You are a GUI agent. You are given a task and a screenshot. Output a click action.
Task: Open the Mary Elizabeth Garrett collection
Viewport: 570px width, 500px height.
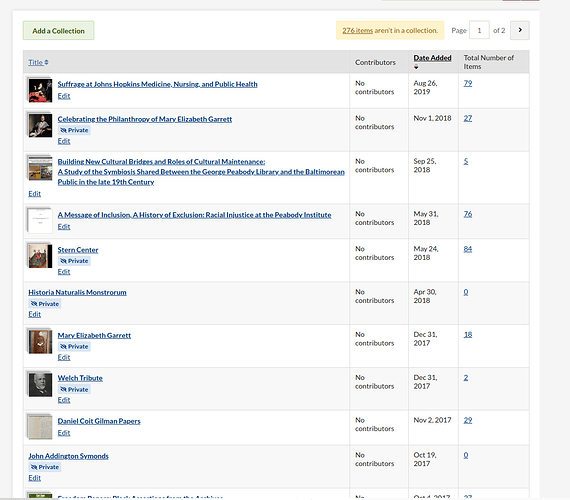coord(94,335)
